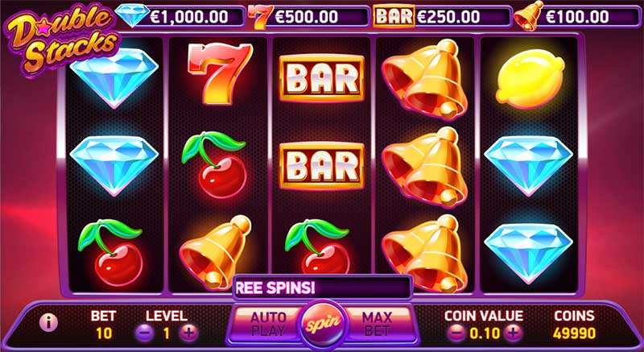Click the BAR €250.00 payout label

point(442,17)
